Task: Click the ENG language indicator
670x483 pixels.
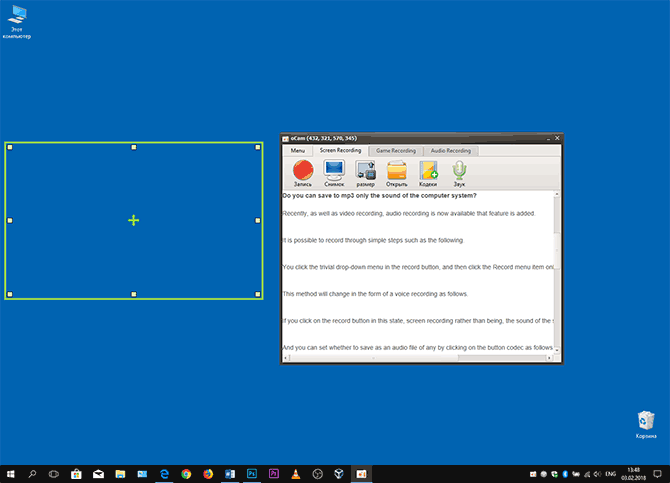Action: point(611,474)
